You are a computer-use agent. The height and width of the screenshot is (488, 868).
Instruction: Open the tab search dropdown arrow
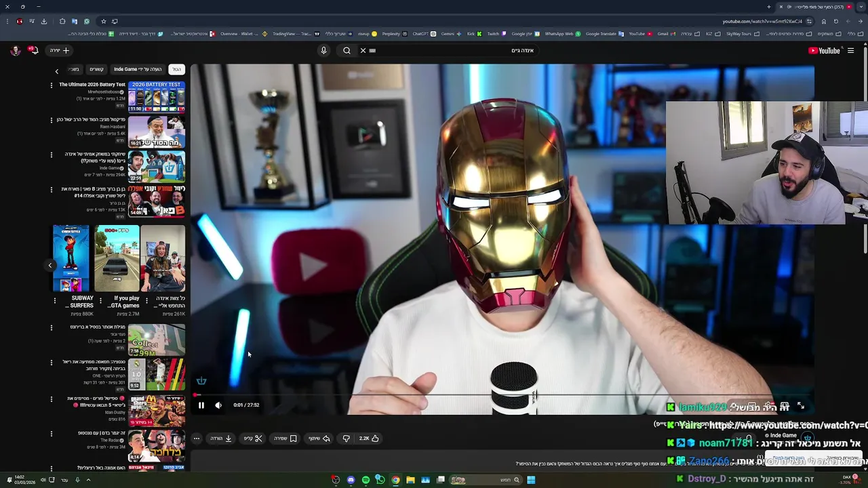861,7
